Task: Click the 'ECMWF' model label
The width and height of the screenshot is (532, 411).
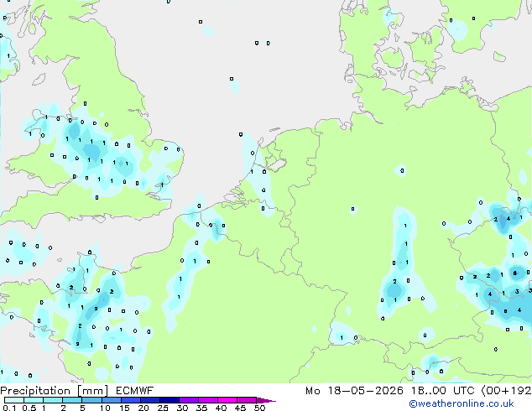Action: pyautogui.click(x=135, y=391)
